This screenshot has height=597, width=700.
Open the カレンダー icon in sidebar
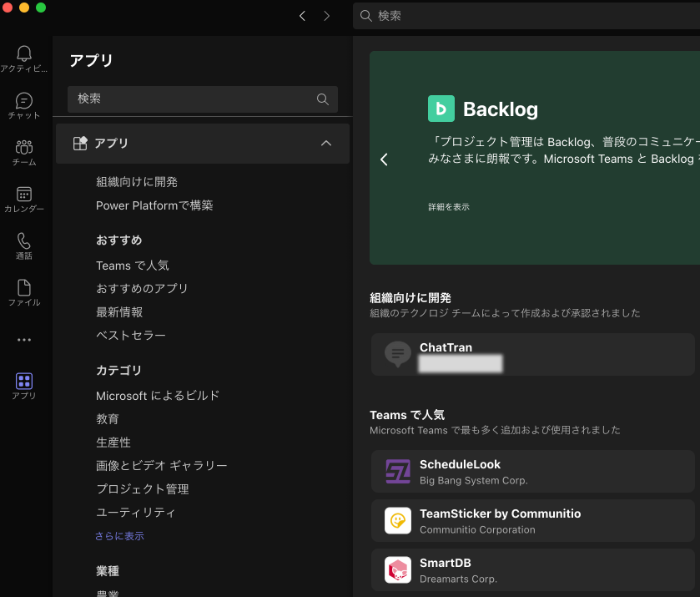click(24, 195)
